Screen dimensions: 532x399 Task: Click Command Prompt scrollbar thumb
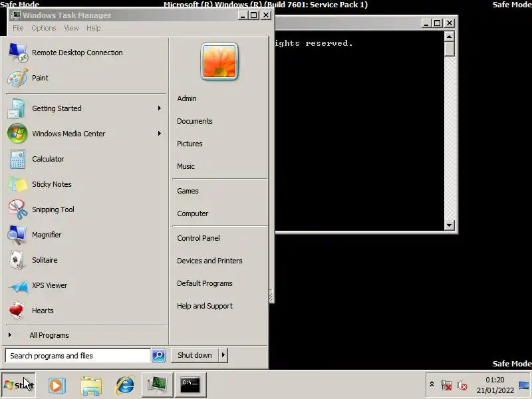pyautogui.click(x=449, y=49)
